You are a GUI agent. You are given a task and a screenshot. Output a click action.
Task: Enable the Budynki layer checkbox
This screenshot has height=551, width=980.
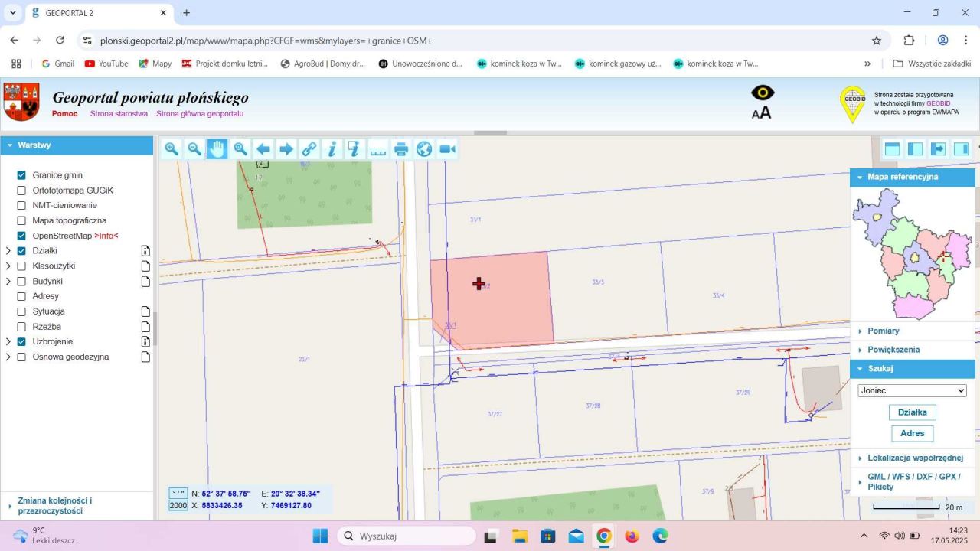click(x=21, y=282)
